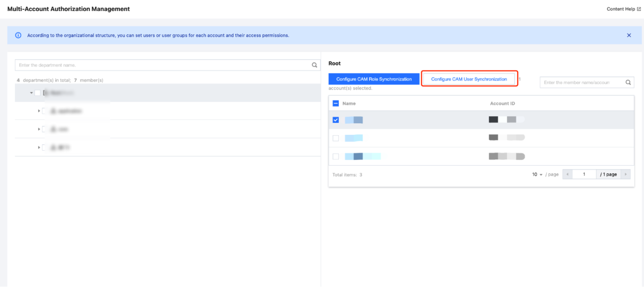644x287 pixels.
Task: Go to the next page arrow
Action: 625,174
